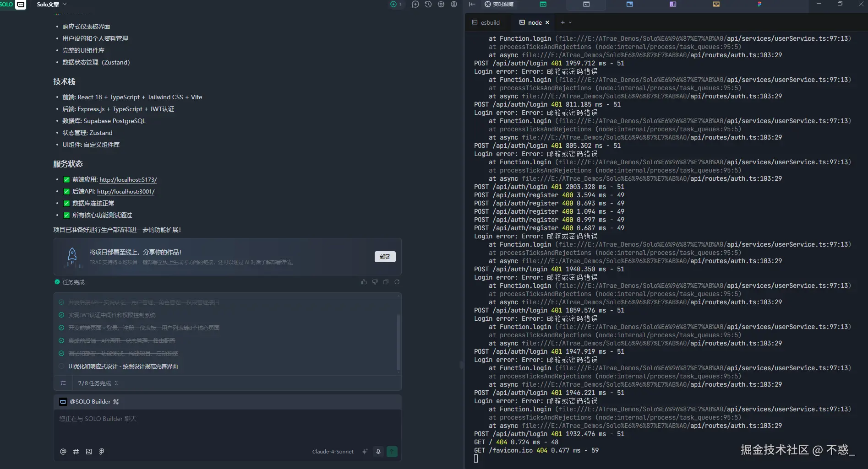Viewport: 868px width, 469px height.
Task: Focus the SOLO Builder chat input
Action: pyautogui.click(x=227, y=426)
